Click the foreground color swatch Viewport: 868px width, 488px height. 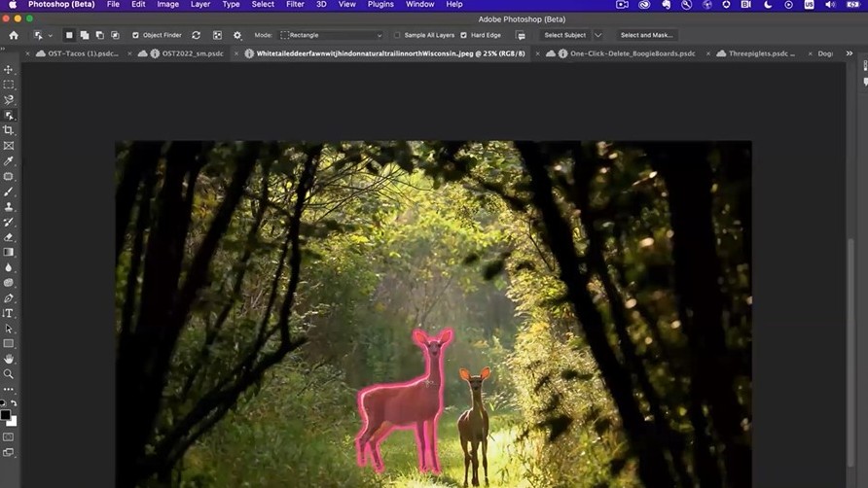click(x=6, y=414)
